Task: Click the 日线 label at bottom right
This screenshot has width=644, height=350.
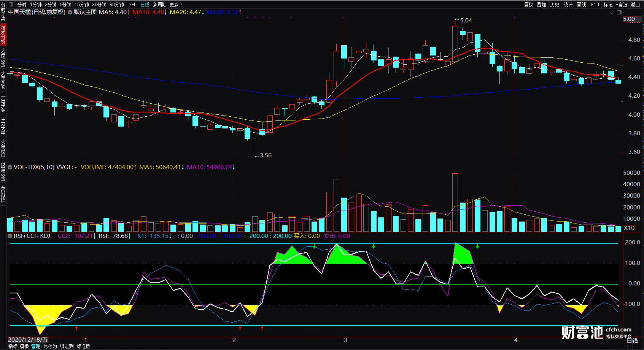Action: (633, 340)
